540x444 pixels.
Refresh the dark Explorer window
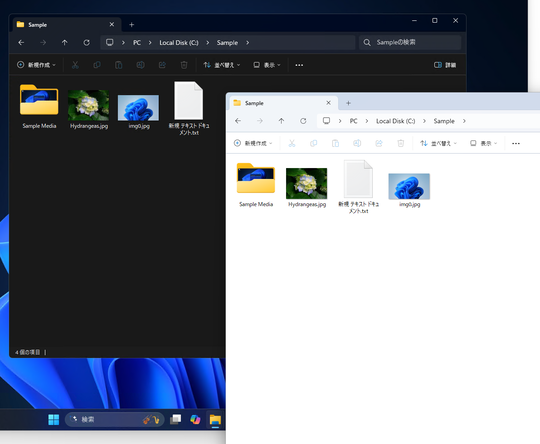[x=86, y=42]
